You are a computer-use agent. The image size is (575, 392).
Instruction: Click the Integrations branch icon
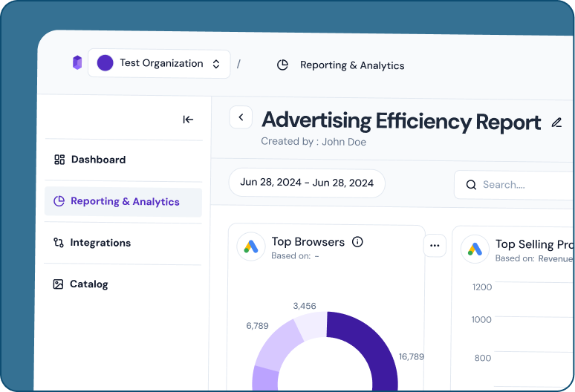coord(59,243)
